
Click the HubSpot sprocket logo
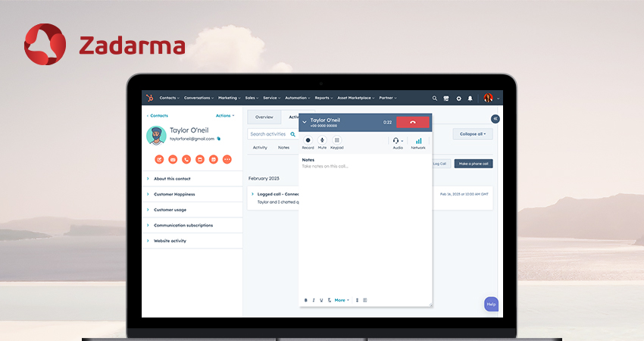[150, 98]
